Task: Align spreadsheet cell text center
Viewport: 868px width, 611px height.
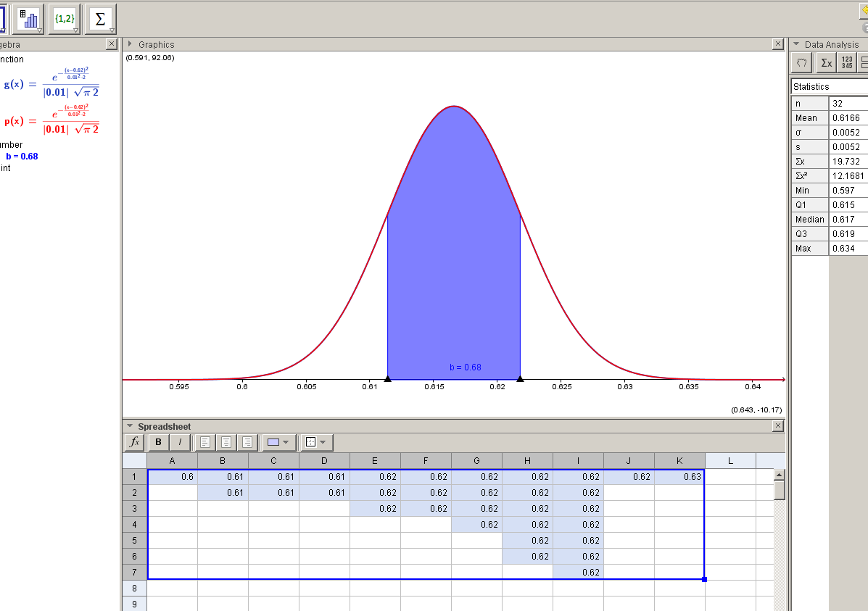Action: pos(226,442)
